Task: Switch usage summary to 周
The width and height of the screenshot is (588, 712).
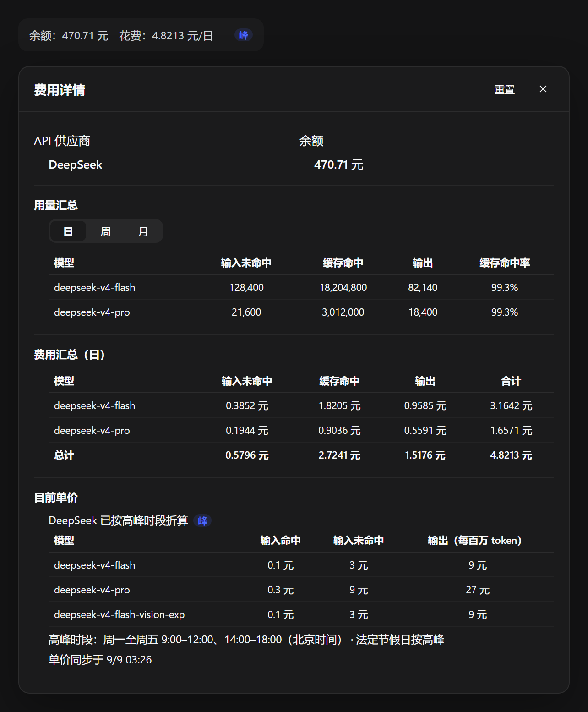Action: [x=106, y=231]
